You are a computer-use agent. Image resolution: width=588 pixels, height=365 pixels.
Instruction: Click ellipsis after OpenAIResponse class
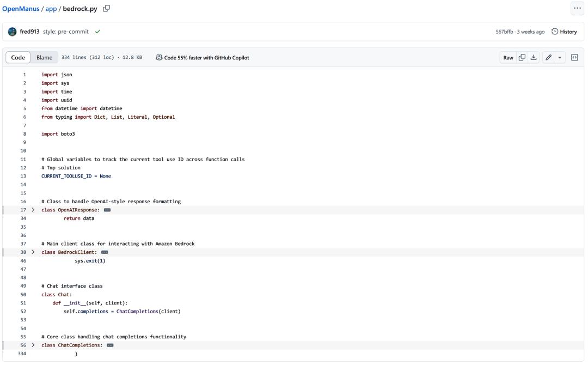coord(107,210)
